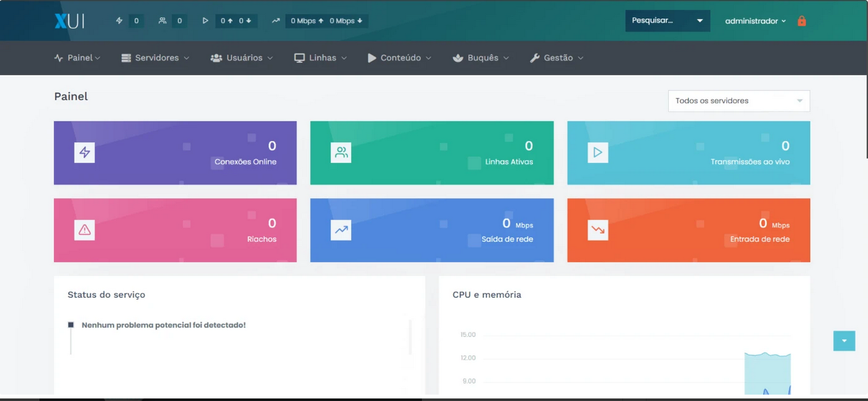
Task: Open the Gestão menu
Action: (x=556, y=58)
